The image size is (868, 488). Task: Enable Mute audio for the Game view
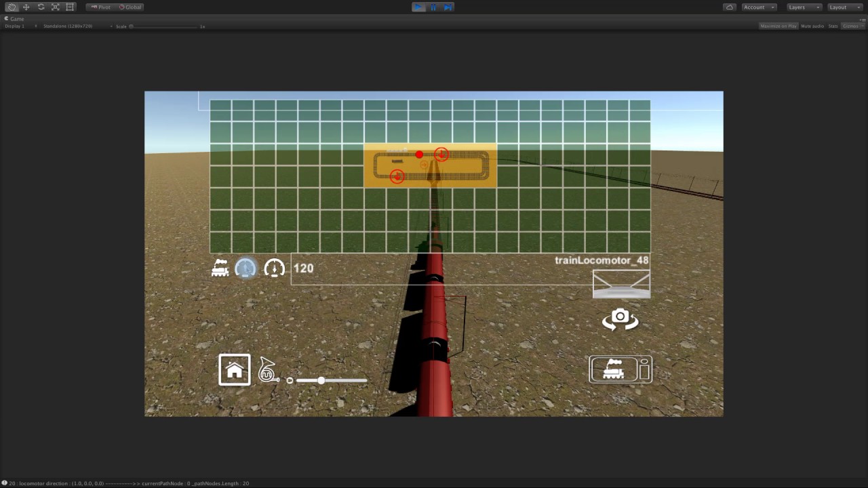pyautogui.click(x=812, y=26)
